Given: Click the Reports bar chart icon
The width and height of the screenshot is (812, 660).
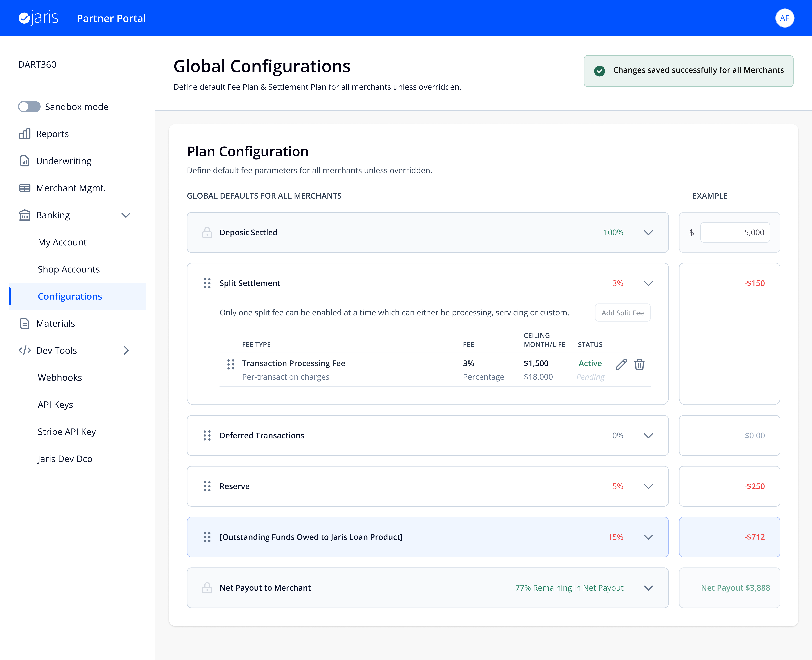Looking at the screenshot, I should click(x=25, y=134).
